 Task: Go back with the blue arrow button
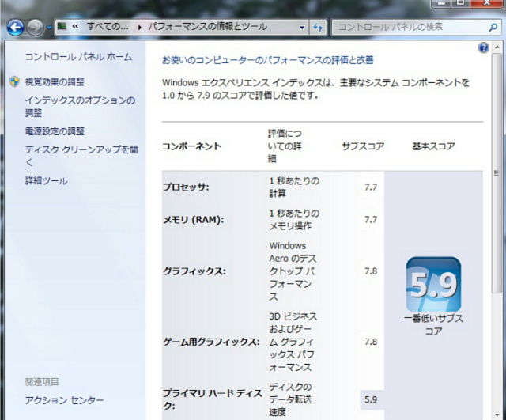pyautogui.click(x=16, y=28)
